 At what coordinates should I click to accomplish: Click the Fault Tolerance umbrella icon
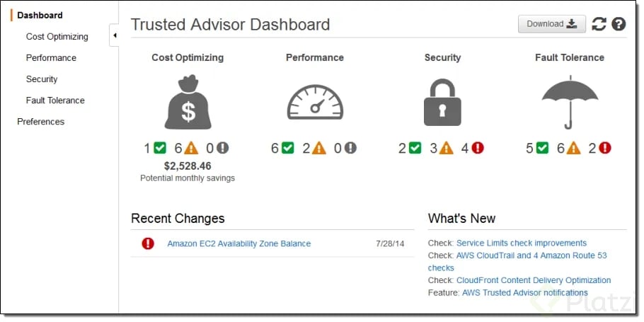click(x=570, y=103)
